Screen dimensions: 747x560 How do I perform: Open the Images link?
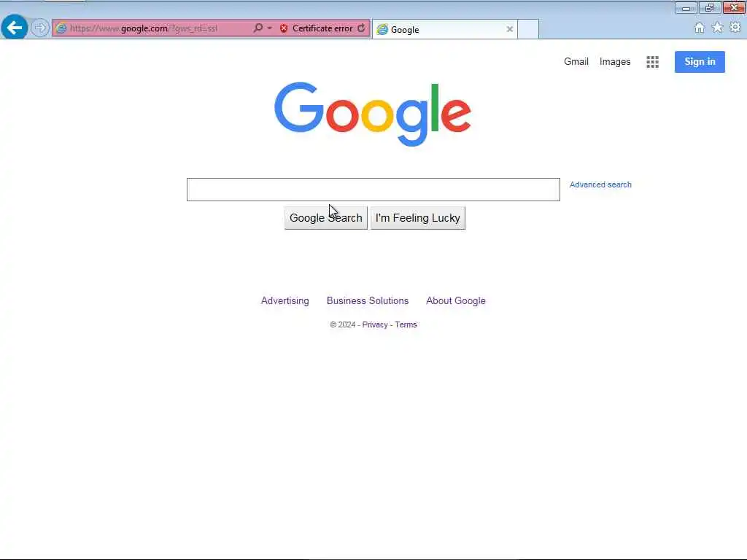point(614,62)
